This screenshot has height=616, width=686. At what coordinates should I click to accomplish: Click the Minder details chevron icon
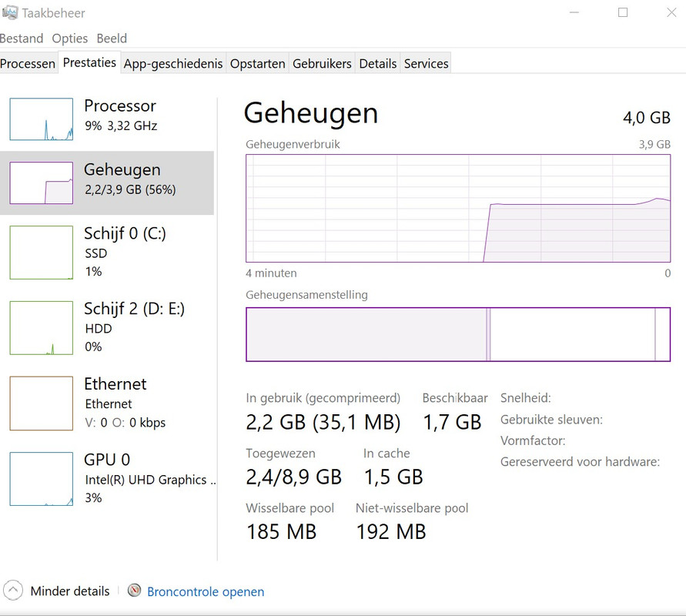point(13,591)
